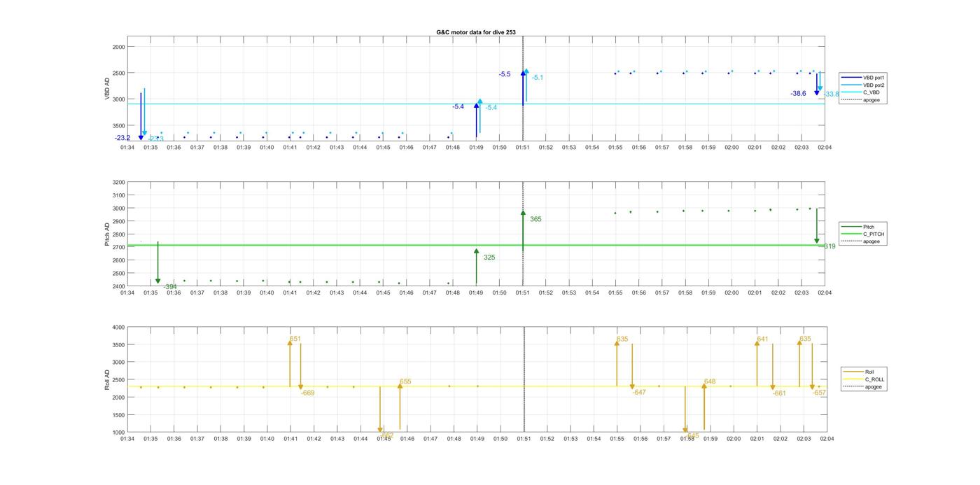Click the "-657" roll data label
The height and width of the screenshot is (485, 980).
[x=819, y=393]
